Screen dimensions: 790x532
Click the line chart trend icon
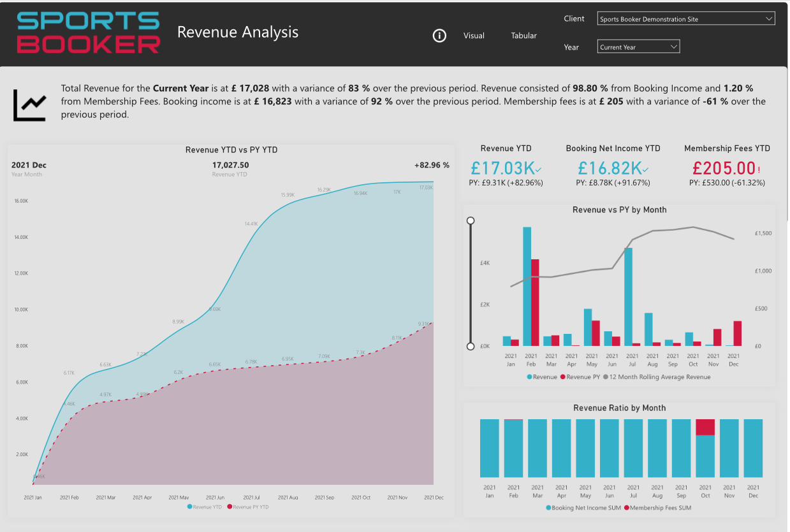point(29,105)
